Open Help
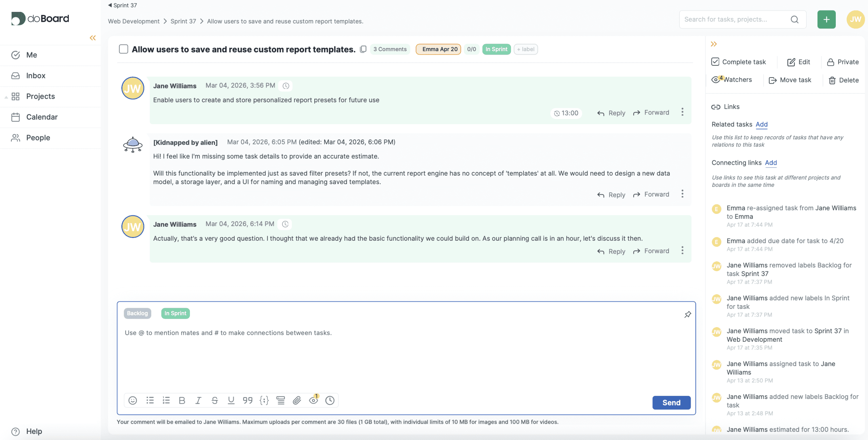This screenshot has width=868, height=440. [27, 431]
